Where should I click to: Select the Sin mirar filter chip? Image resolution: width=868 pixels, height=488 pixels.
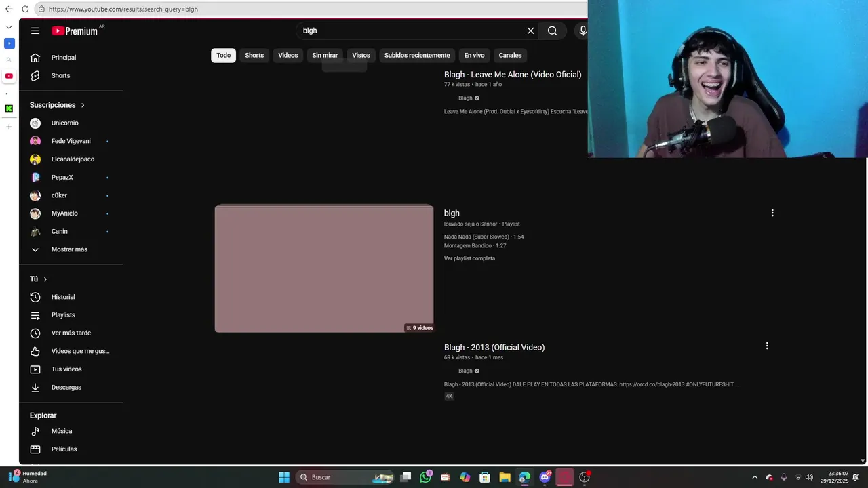point(325,55)
